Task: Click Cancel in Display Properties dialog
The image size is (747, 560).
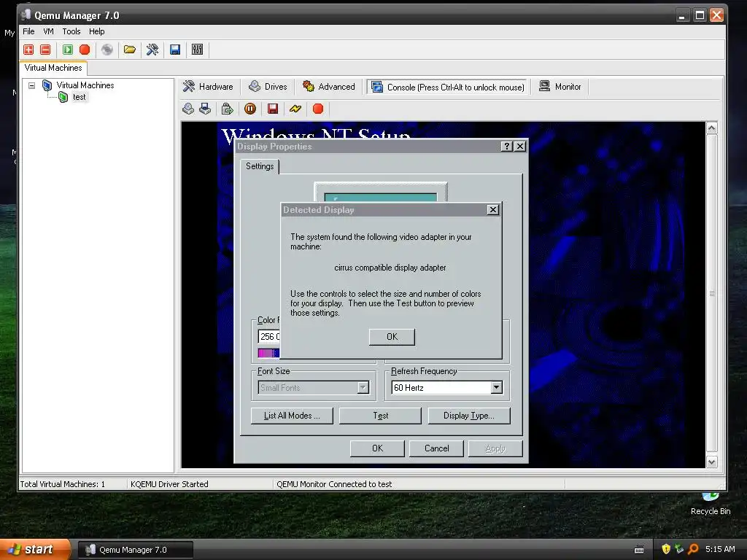Action: coord(436,448)
